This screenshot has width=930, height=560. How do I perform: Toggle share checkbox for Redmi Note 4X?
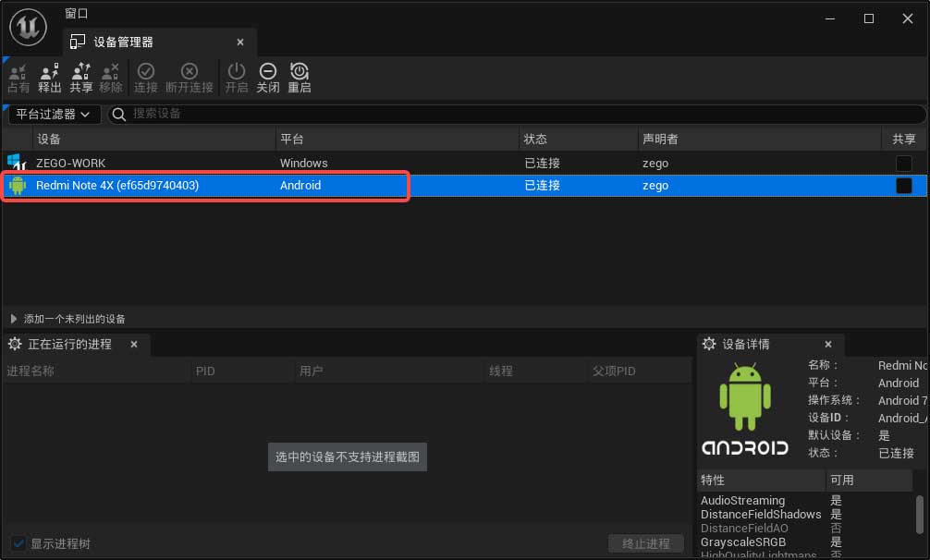903,186
